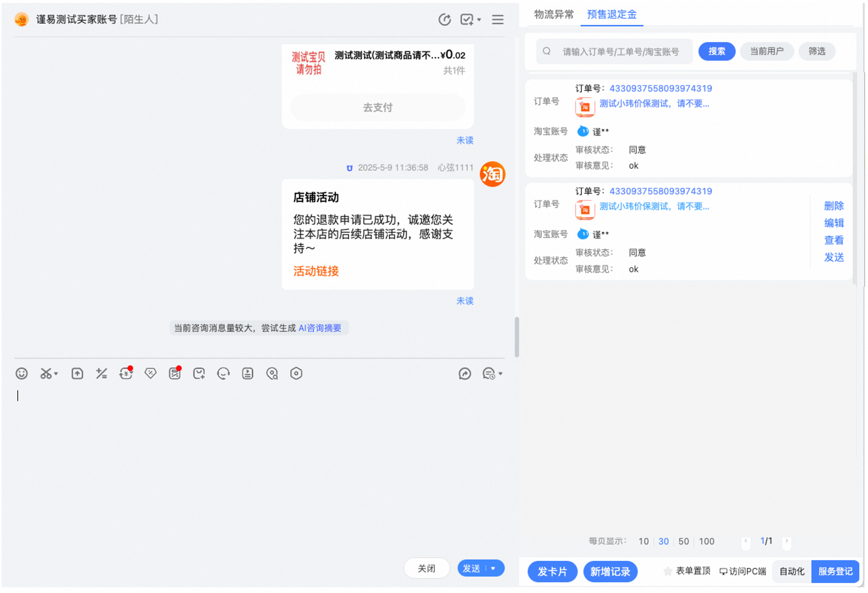Open the coupon tag icon
This screenshot has height=593, width=868.
point(150,374)
